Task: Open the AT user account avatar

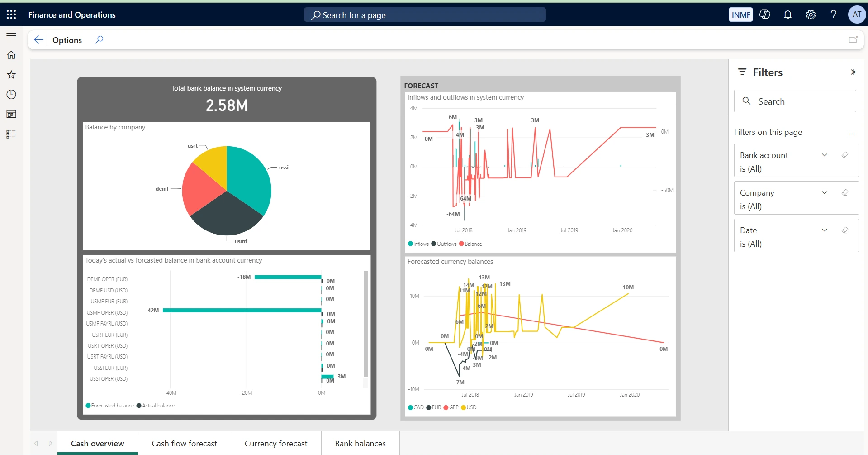Action: 857,14
